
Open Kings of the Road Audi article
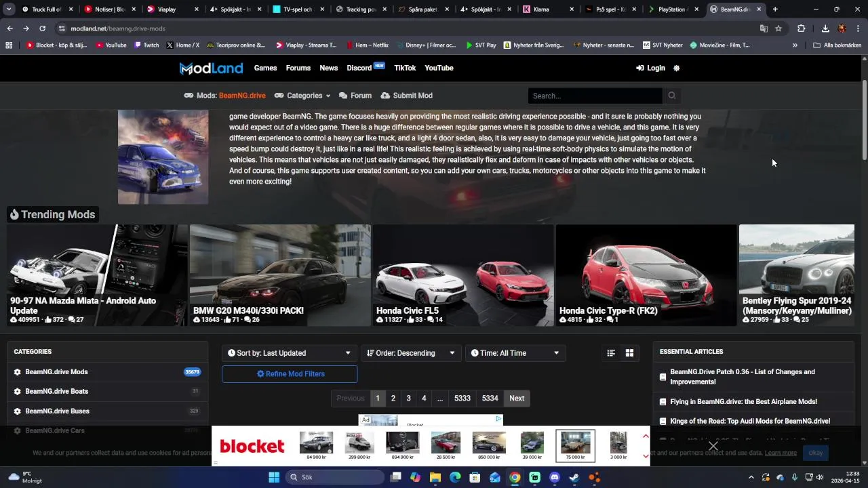click(750, 421)
